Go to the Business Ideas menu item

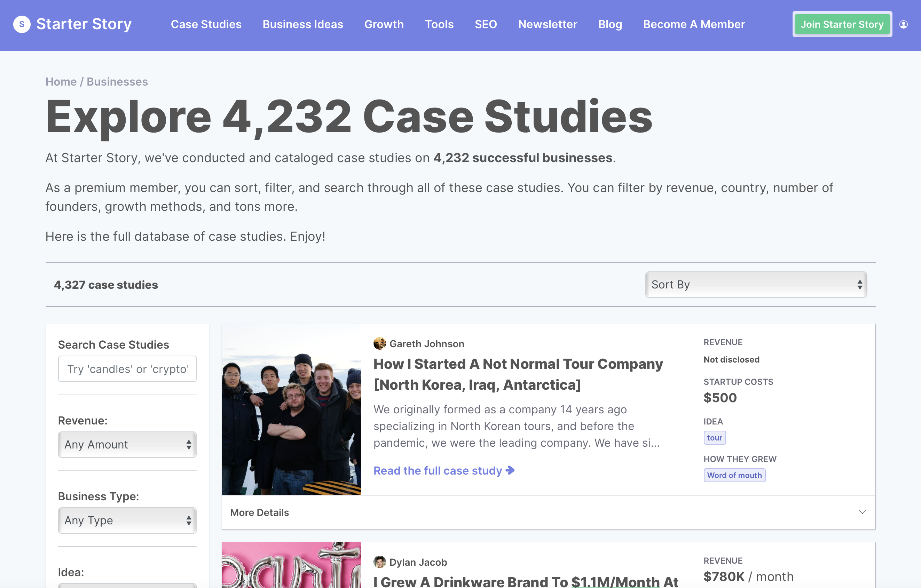click(302, 24)
